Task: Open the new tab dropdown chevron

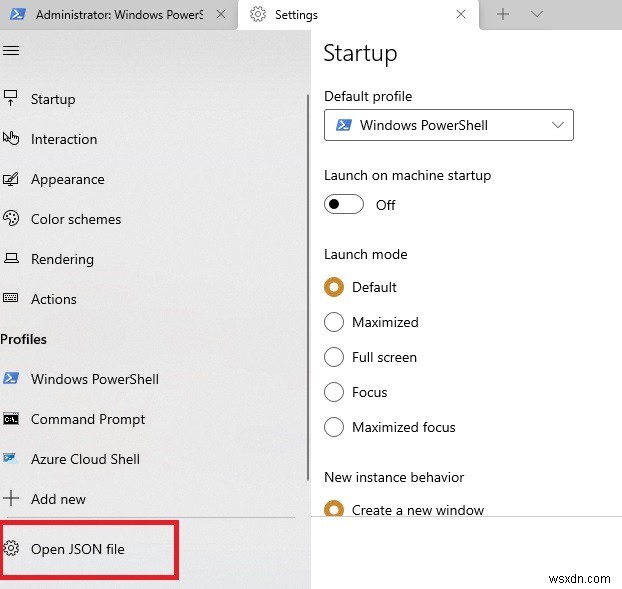Action: tap(537, 14)
